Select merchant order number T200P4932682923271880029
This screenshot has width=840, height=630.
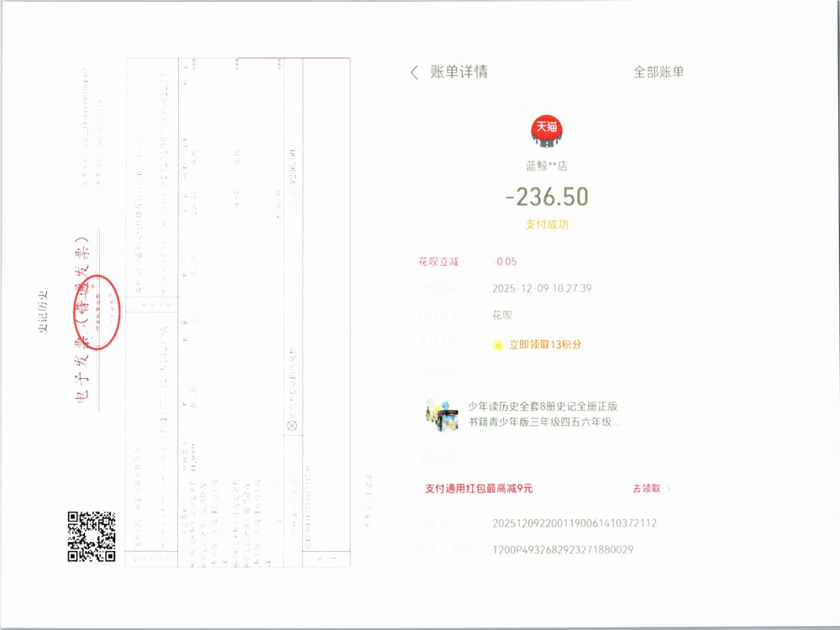click(562, 550)
